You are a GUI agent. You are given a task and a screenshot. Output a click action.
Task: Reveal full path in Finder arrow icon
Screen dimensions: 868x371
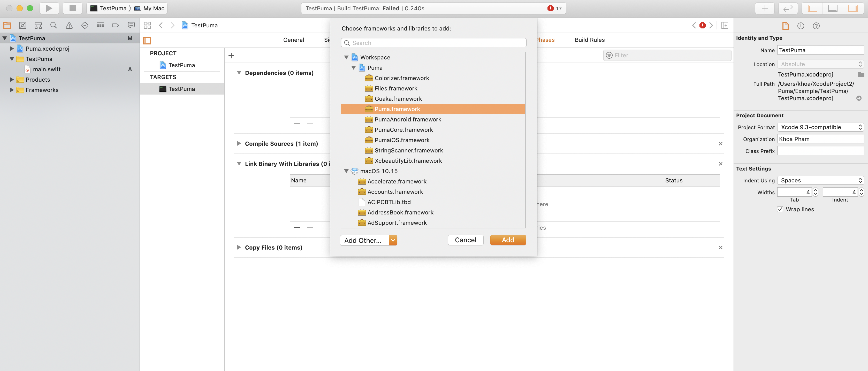tap(859, 98)
